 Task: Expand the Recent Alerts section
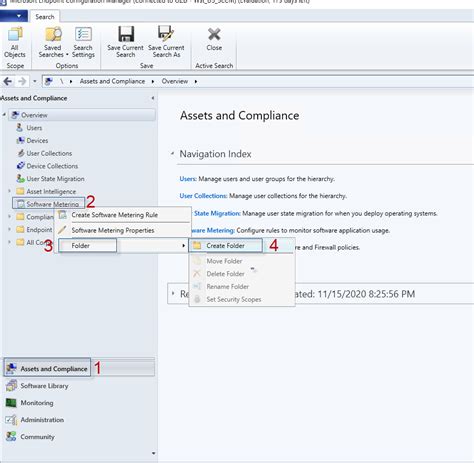pyautogui.click(x=173, y=293)
